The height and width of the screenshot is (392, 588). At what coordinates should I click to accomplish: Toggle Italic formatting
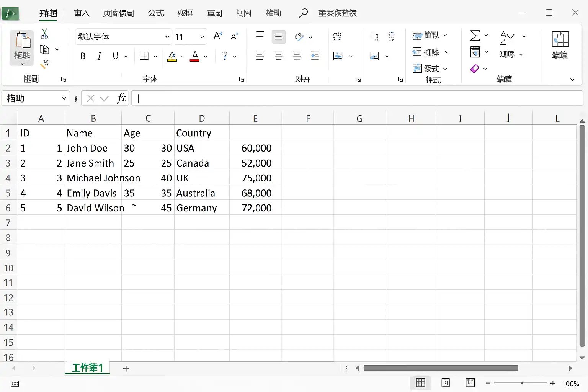click(x=99, y=56)
